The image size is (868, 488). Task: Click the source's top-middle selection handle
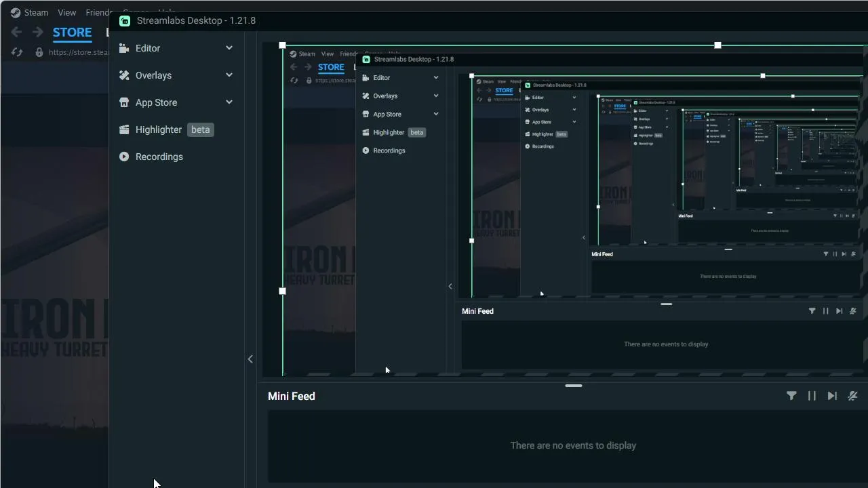717,45
